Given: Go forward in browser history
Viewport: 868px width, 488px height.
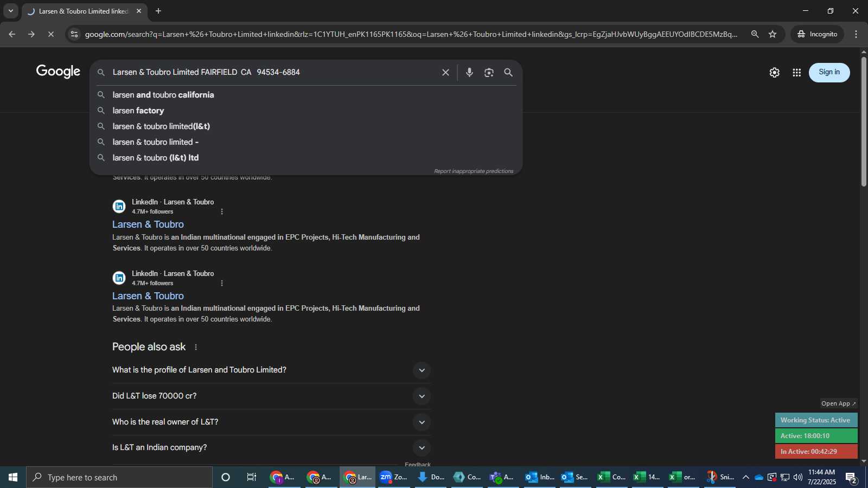Looking at the screenshot, I should pyautogui.click(x=31, y=34).
